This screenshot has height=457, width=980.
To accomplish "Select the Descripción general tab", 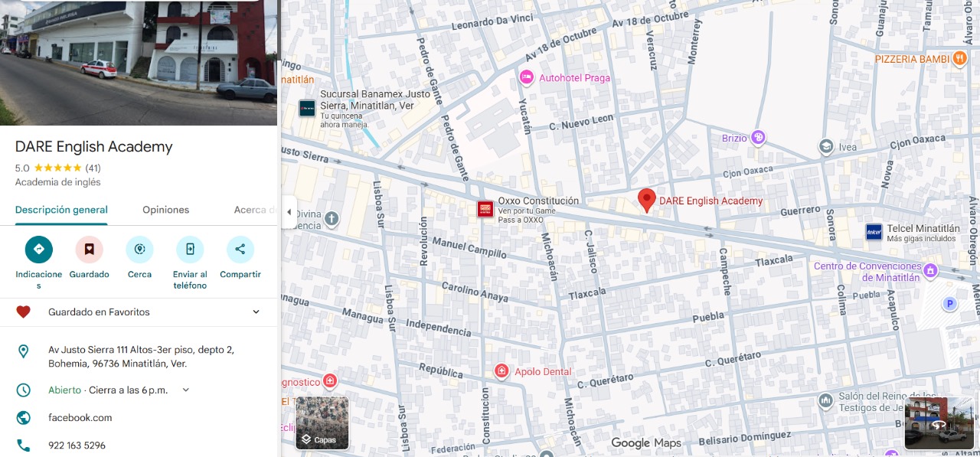I will click(x=61, y=210).
